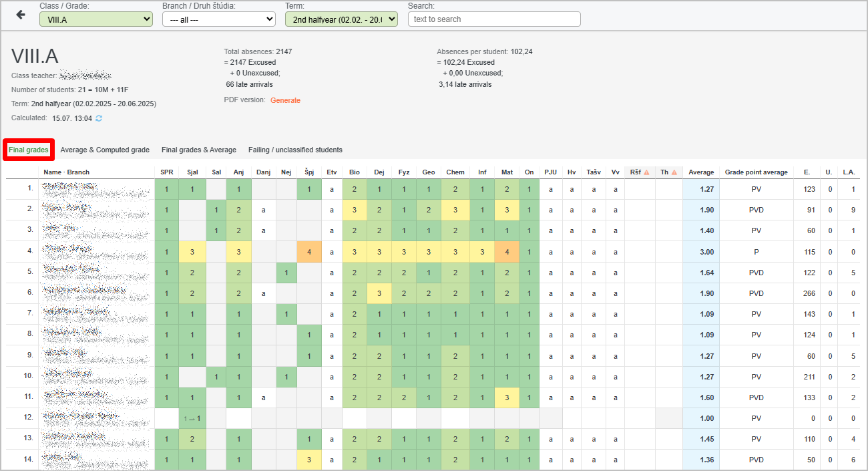Select the Average column header
The image size is (868, 471).
click(x=701, y=172)
